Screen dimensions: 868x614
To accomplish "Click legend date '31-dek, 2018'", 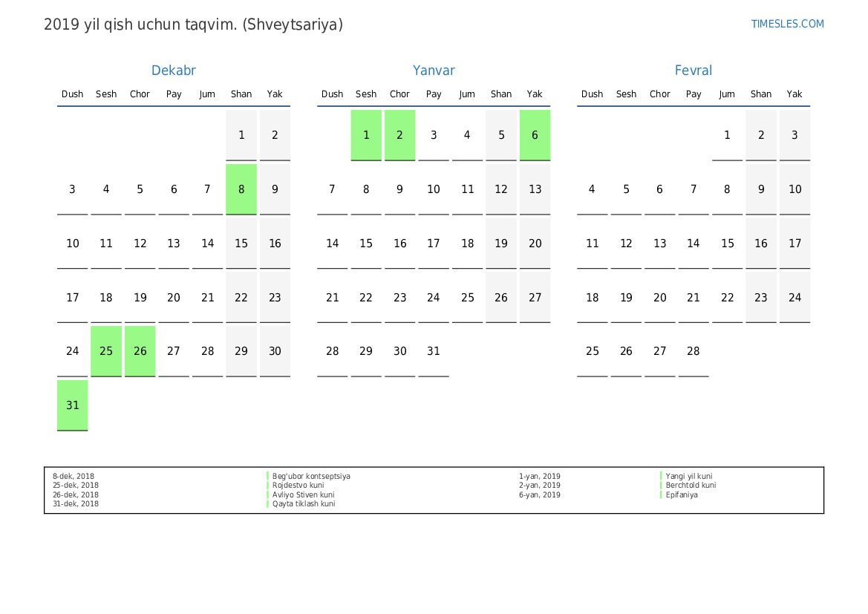I will 76,504.
